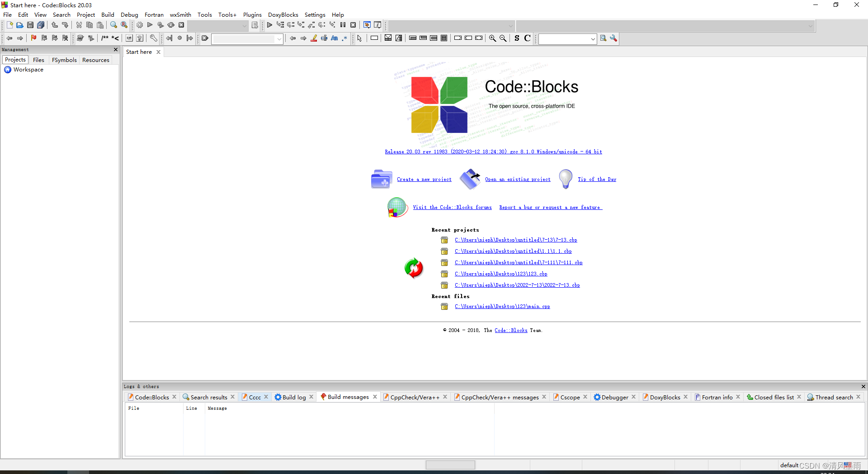
Task: Save the current file using the floppy icon
Action: click(30, 25)
